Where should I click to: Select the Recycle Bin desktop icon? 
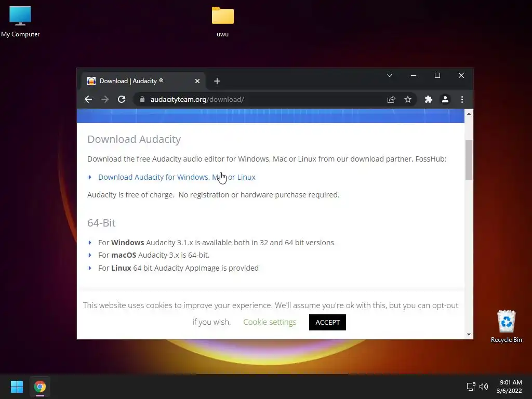[x=506, y=326]
